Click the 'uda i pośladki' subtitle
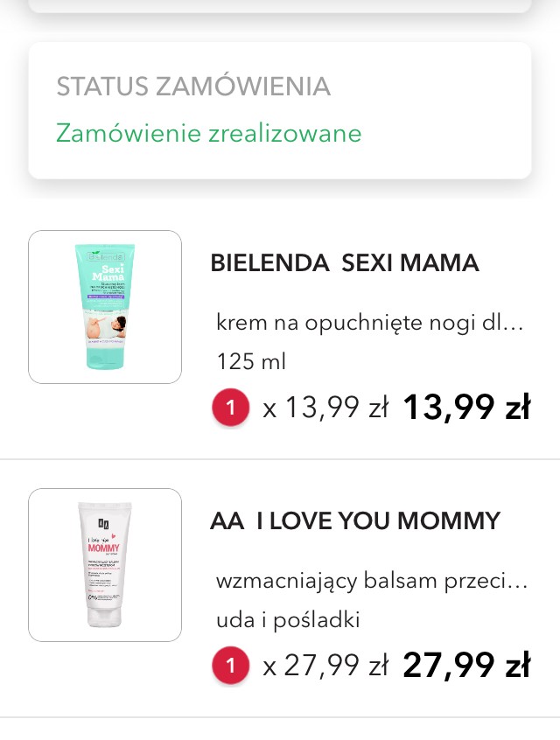This screenshot has height=740, width=560. pyautogui.click(x=288, y=620)
